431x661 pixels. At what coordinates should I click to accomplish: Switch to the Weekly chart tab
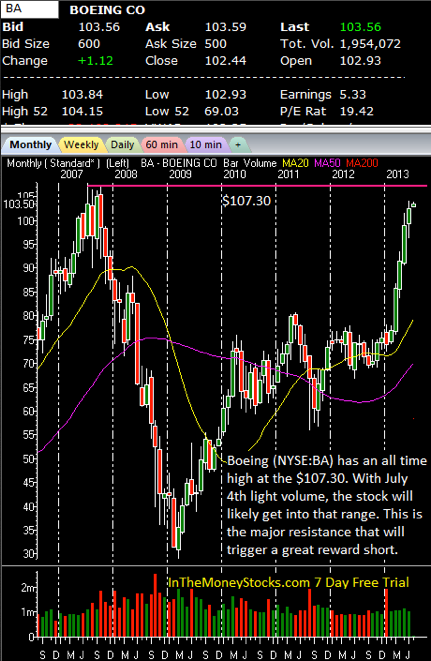[81, 145]
